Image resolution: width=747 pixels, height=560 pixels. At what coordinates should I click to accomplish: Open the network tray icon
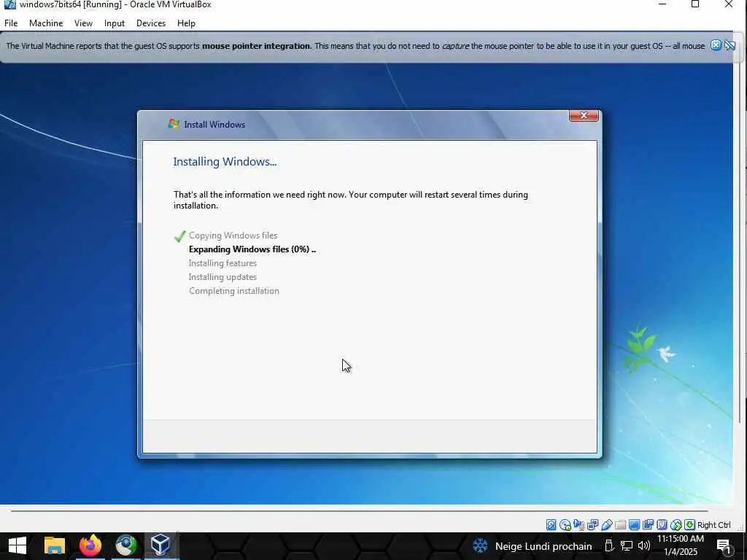click(627, 545)
